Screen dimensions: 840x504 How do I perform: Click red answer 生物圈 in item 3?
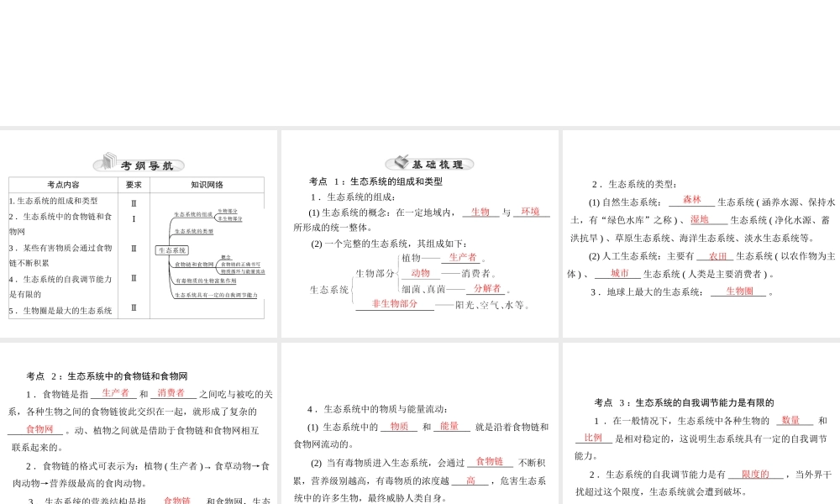(x=740, y=291)
